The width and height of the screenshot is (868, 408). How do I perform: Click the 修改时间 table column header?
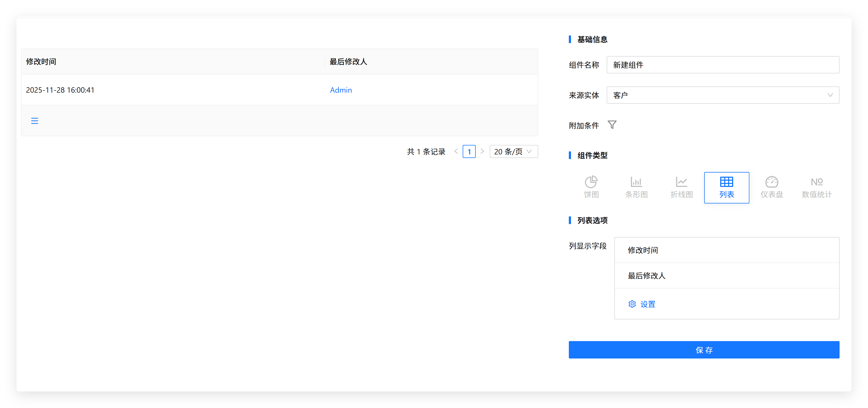[x=41, y=62]
